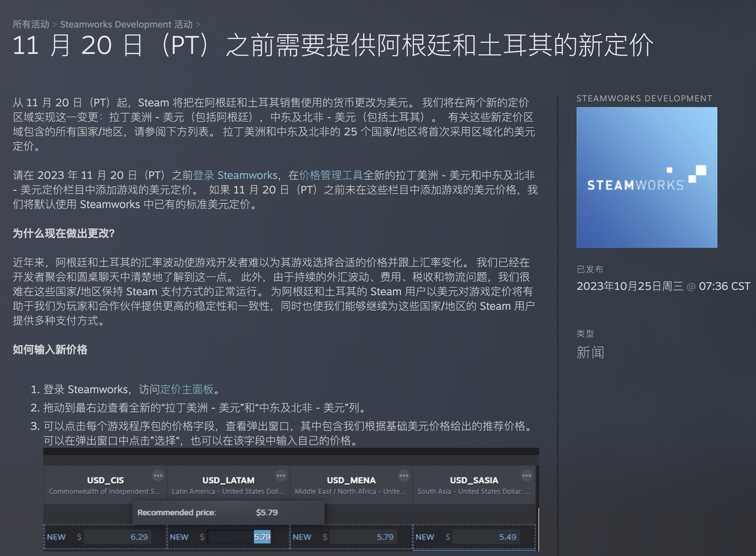
Task: Click the USD_CIS column header
Action: (x=105, y=480)
